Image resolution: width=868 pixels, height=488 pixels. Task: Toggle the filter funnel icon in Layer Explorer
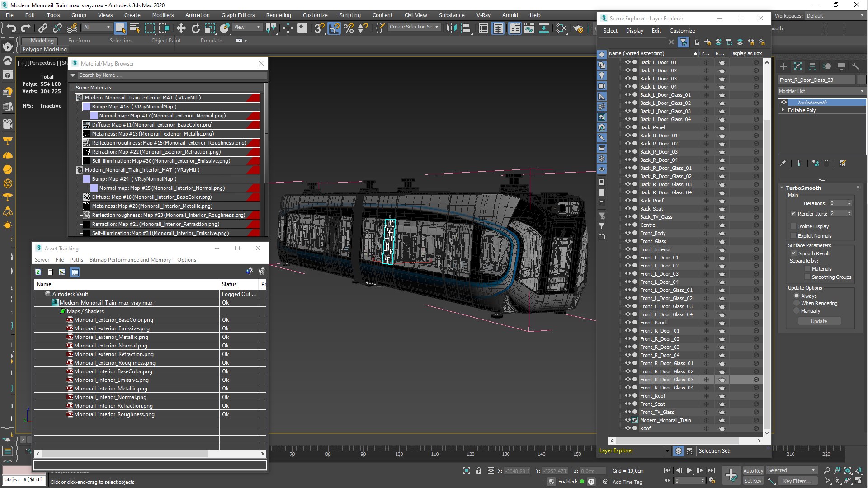tap(683, 42)
